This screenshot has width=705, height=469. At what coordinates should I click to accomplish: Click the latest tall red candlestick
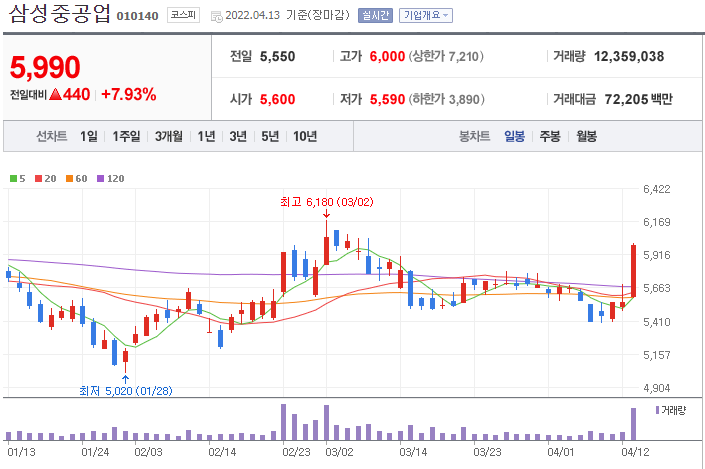(x=634, y=271)
